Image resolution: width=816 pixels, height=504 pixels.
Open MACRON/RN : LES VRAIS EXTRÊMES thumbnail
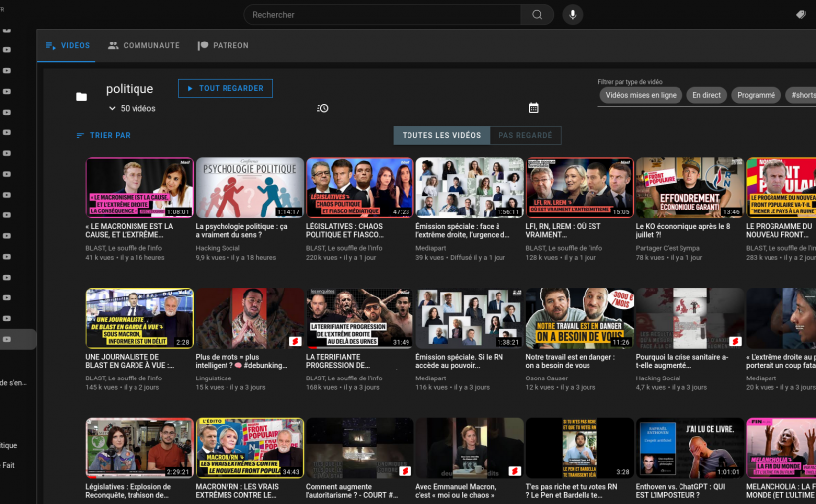pyautogui.click(x=249, y=448)
